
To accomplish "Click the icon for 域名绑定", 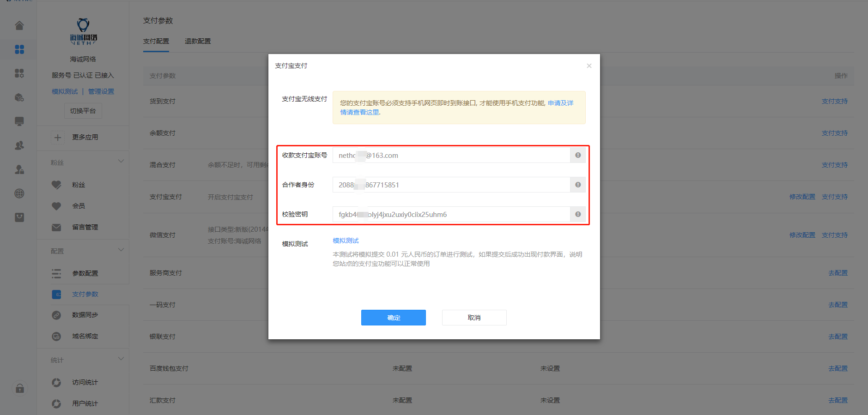I will pos(56,336).
